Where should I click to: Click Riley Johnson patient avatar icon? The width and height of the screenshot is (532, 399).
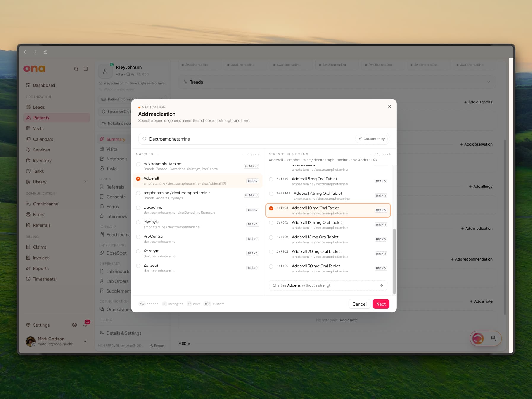click(x=105, y=71)
